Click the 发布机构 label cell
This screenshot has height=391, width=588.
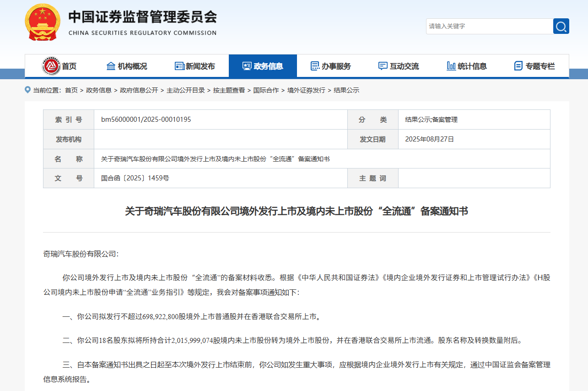(x=69, y=139)
